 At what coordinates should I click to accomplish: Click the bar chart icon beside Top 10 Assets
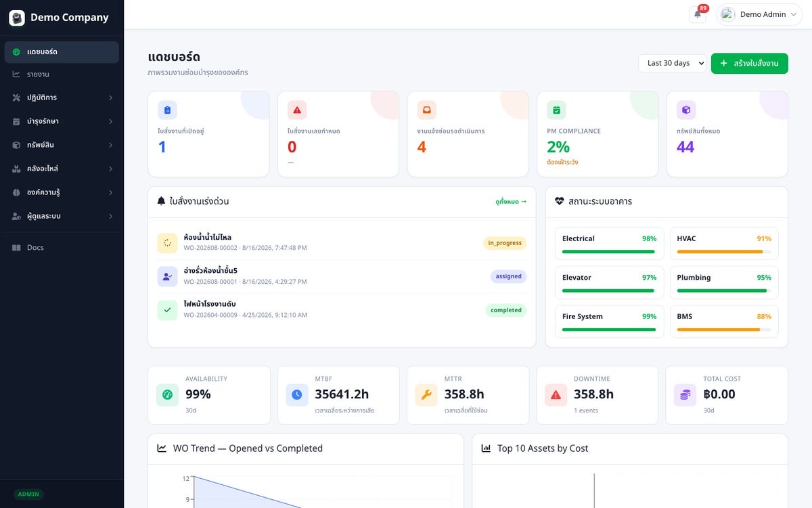[x=486, y=448]
